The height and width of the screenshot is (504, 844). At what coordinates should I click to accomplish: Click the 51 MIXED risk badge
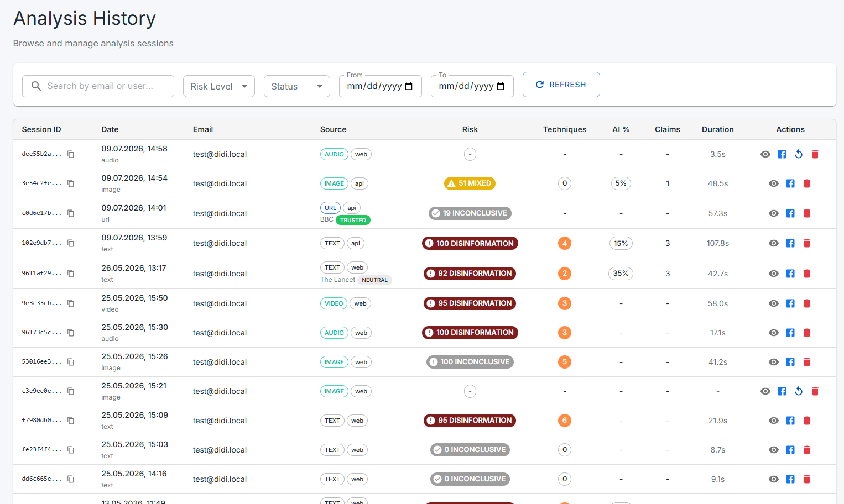pos(470,183)
